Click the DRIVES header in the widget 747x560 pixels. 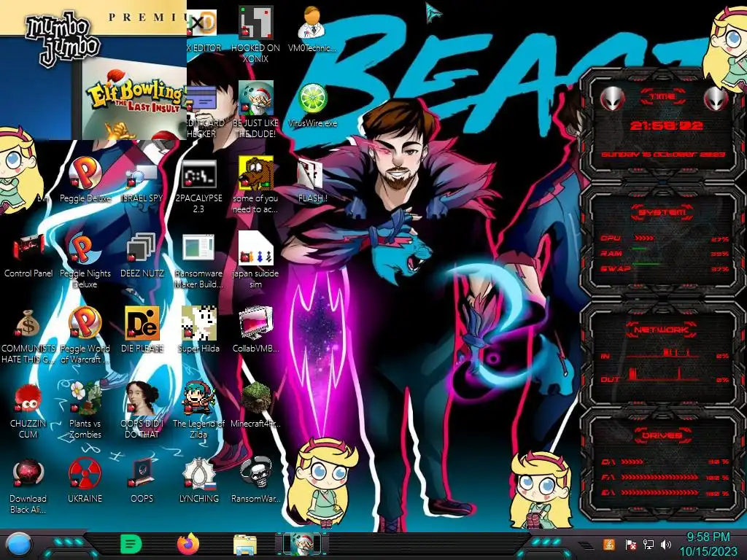(661, 435)
